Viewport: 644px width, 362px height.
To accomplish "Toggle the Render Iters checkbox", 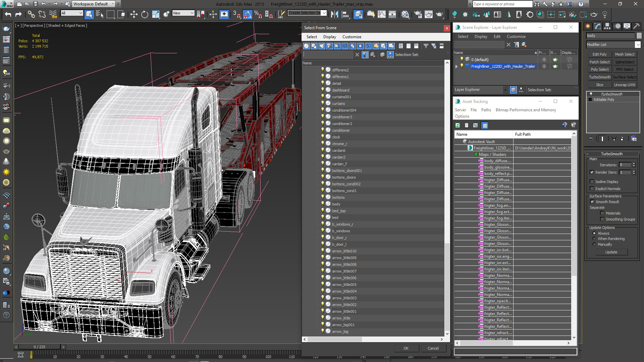I will (592, 172).
